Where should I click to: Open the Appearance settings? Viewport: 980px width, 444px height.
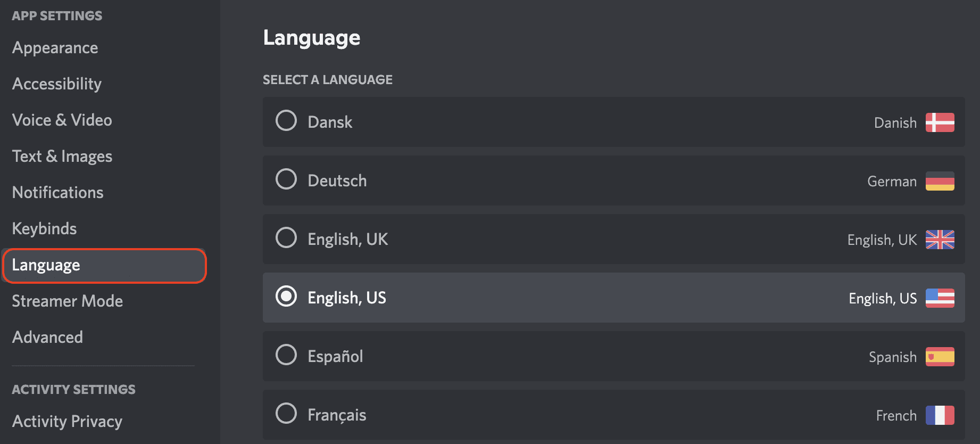click(x=55, y=48)
